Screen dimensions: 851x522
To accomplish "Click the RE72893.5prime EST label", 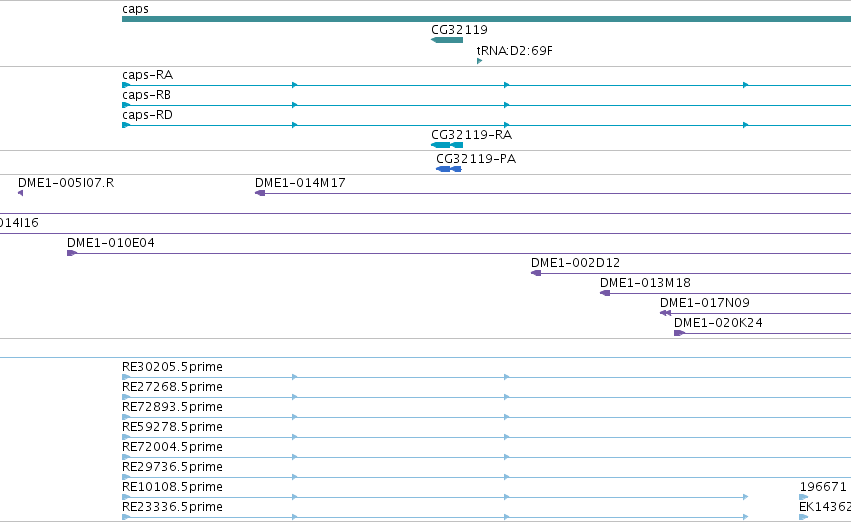I will (172, 407).
